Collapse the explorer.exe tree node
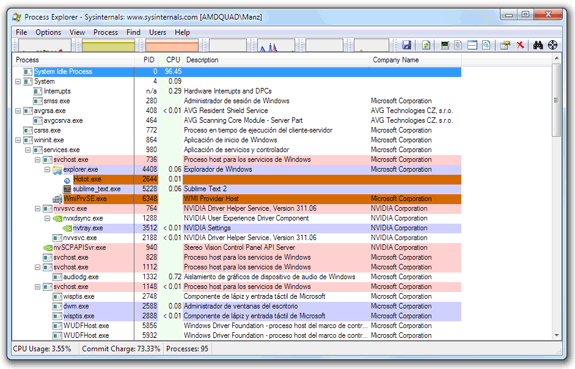The image size is (575, 369). (47, 169)
